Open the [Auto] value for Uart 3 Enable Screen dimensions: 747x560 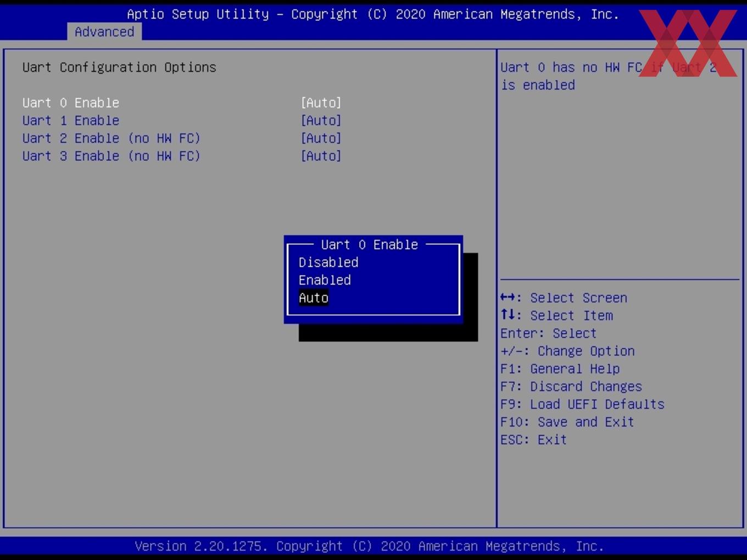click(x=321, y=156)
